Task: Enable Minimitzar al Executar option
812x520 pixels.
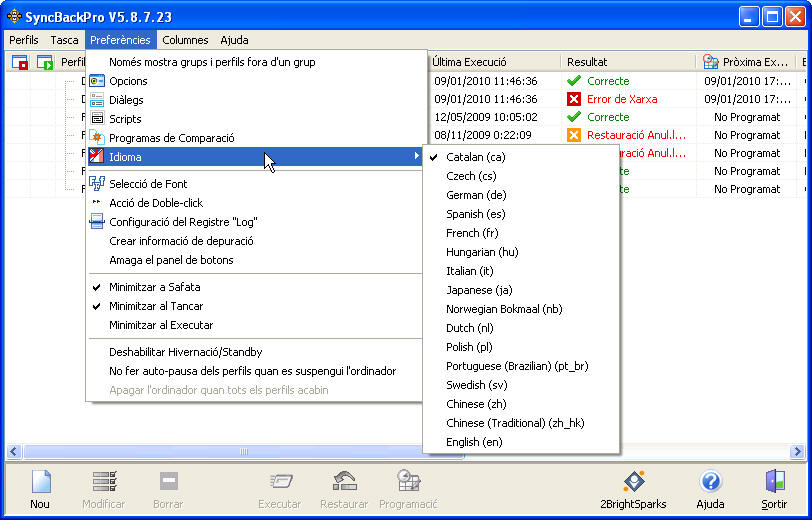Action: (256, 325)
